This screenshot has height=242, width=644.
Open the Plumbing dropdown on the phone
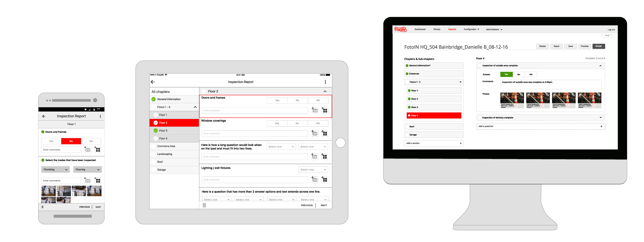point(55,170)
